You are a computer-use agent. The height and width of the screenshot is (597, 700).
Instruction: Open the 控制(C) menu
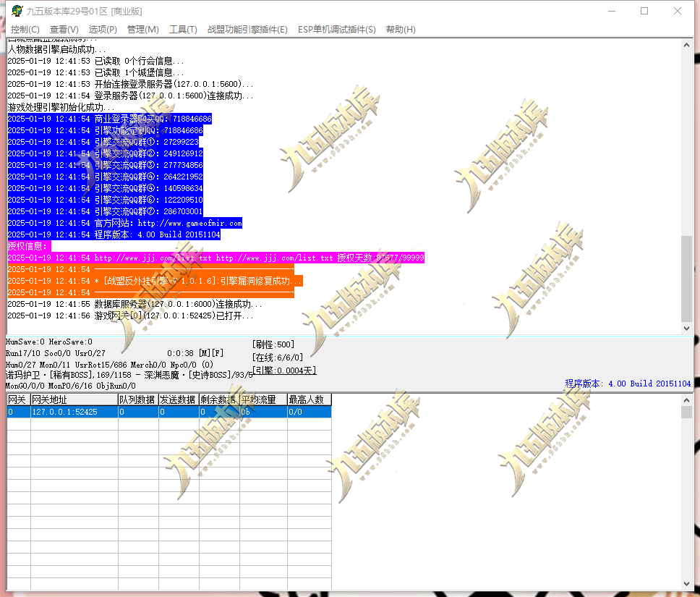(x=25, y=30)
